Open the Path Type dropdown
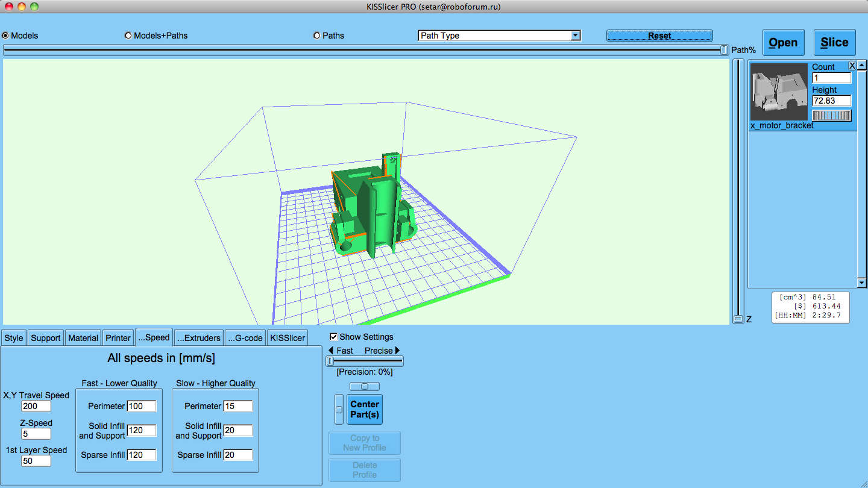868x488 pixels. coord(499,36)
